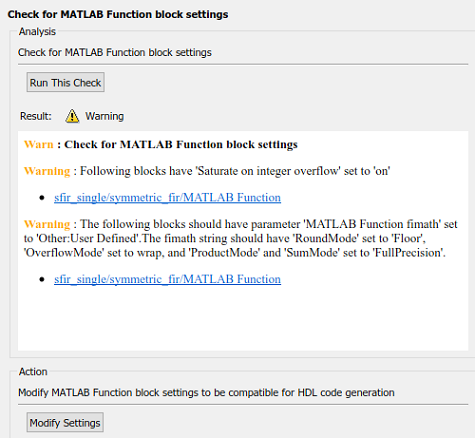Screen dimensions: 475x438
Task: Click the Modify Settings button
Action: [x=65, y=422]
